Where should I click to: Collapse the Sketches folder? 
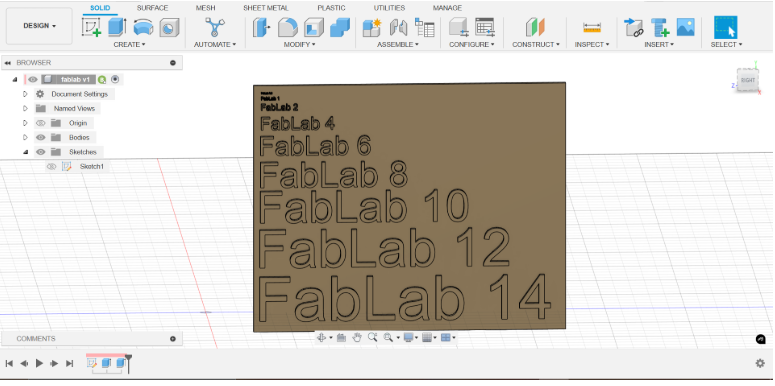click(x=25, y=152)
